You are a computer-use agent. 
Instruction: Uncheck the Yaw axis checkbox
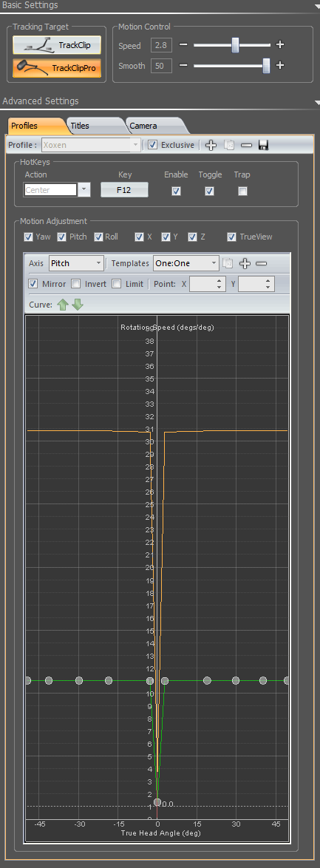29,237
